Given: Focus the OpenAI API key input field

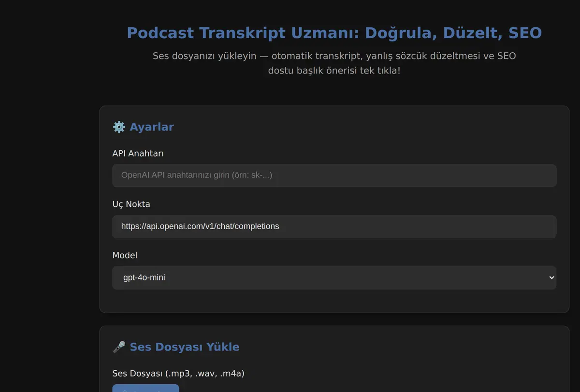Looking at the screenshot, I should click(x=334, y=175).
